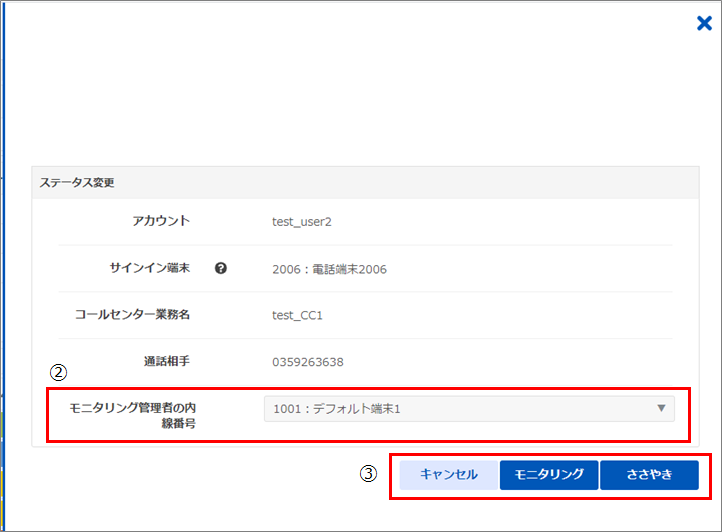This screenshot has width=722, height=532.
Task: Click the ステータス変更 panel header
Action: (x=77, y=183)
